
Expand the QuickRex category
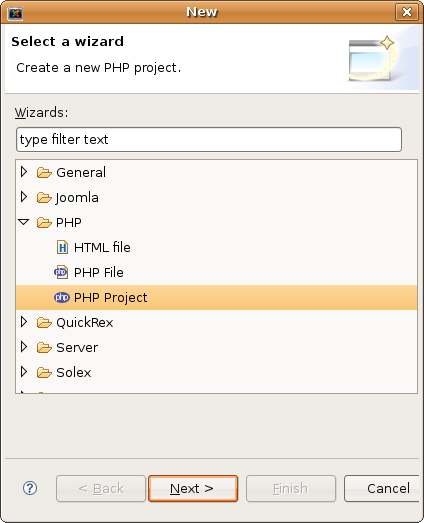click(x=24, y=322)
